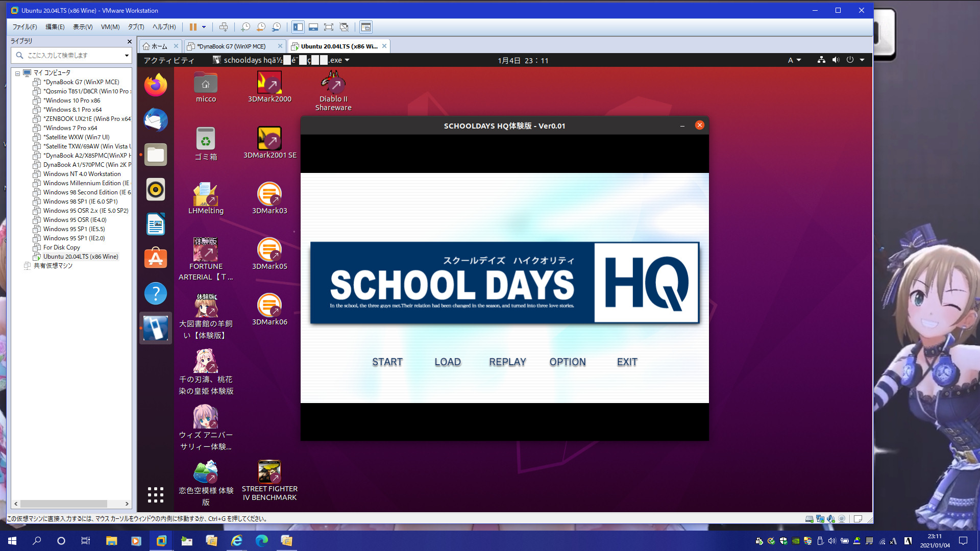Open Rhythmbox from the Ubuntu dock

[156, 189]
